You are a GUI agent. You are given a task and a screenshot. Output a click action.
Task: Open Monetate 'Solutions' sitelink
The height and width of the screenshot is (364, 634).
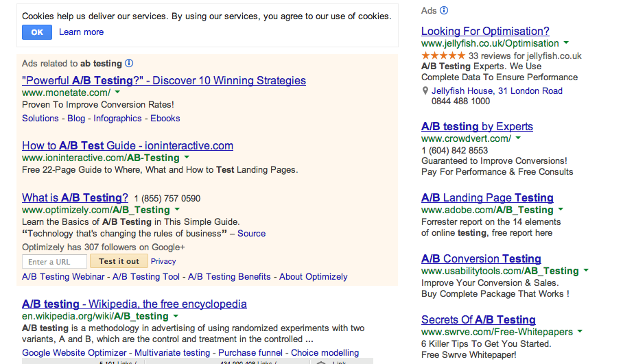40,119
